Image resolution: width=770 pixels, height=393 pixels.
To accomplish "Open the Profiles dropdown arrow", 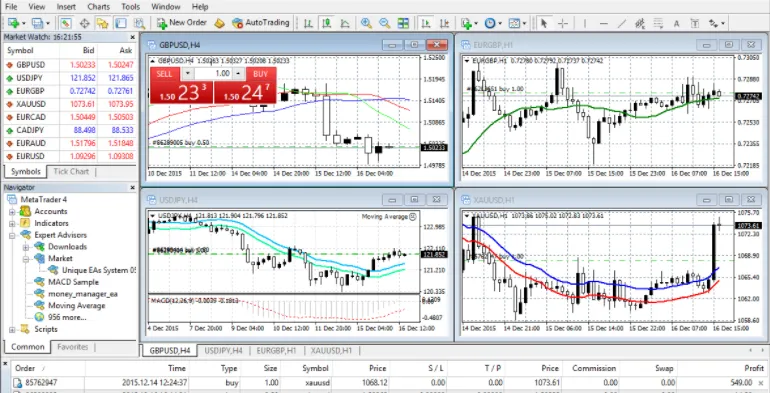I will (48, 23).
